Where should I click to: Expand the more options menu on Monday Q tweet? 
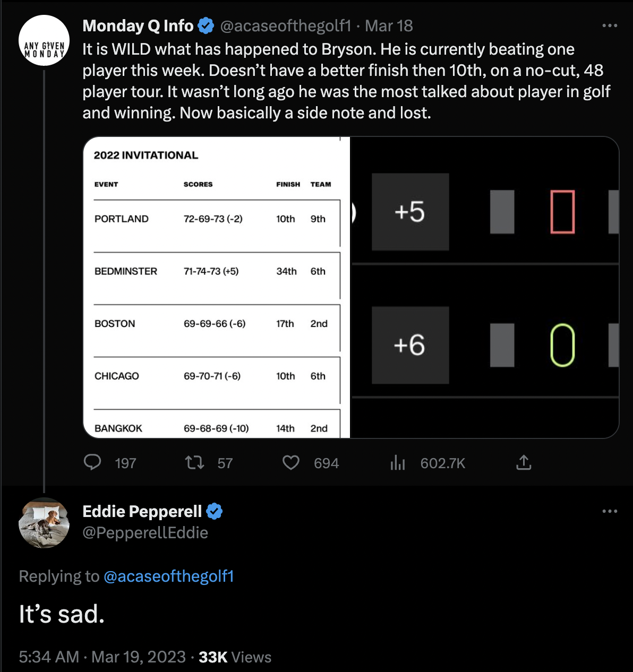610,25
